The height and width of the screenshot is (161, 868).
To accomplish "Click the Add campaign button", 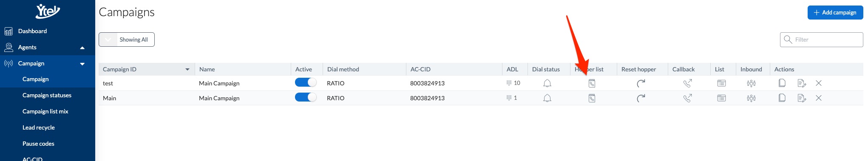I will tap(835, 12).
